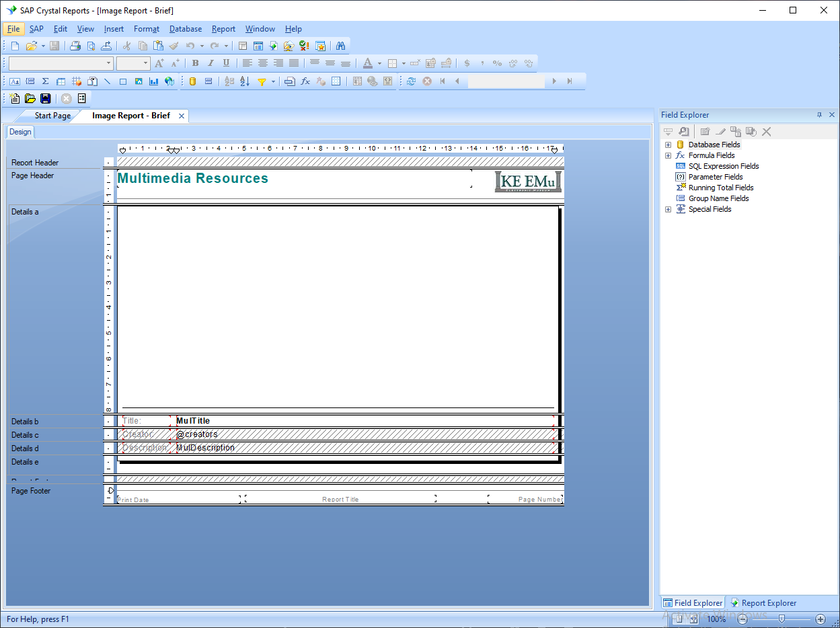Click the Find binoculars icon
840x628 pixels.
point(340,46)
